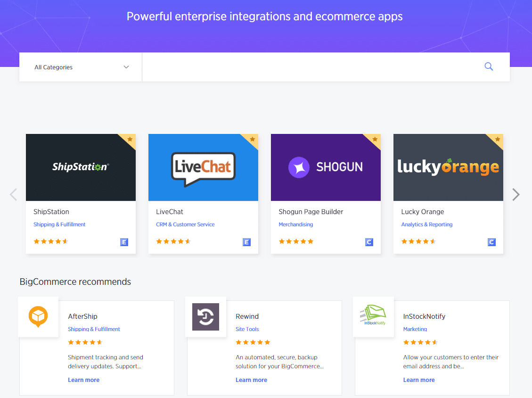532x398 pixels.
Task: Open the All Categories dropdown
Action: pos(81,67)
